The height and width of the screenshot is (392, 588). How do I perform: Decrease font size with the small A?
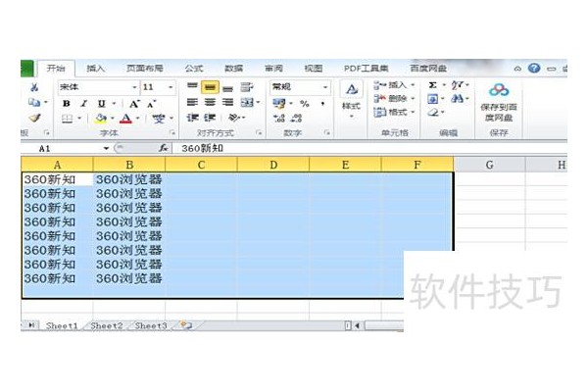pos(151,104)
